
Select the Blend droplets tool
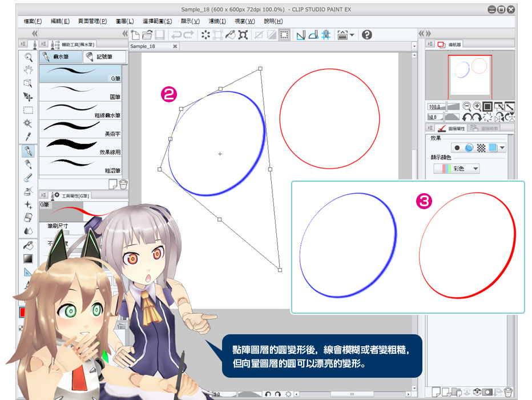(28, 231)
